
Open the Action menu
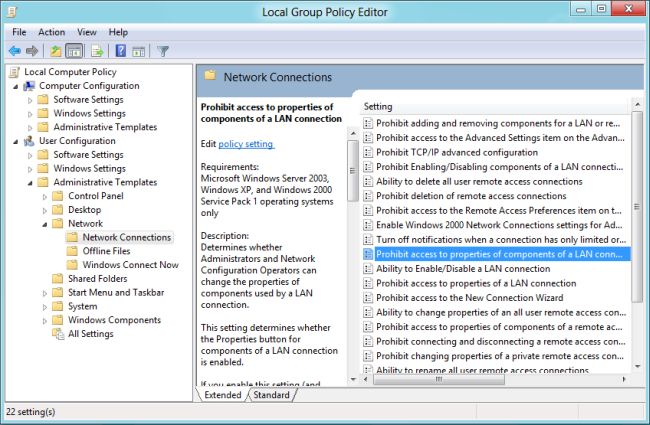[51, 32]
